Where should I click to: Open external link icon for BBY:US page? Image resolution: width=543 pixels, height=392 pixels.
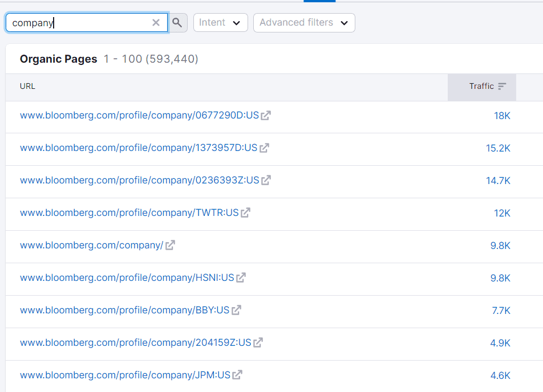[x=236, y=311]
